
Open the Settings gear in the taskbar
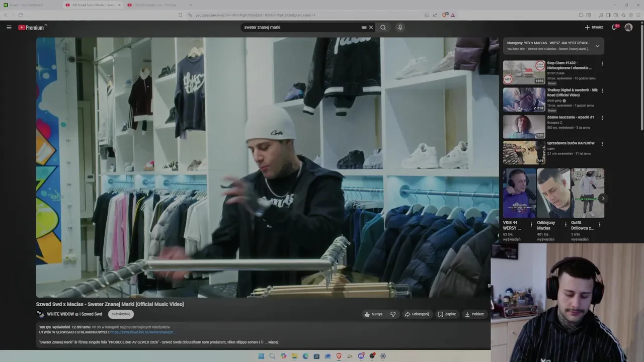(383, 356)
